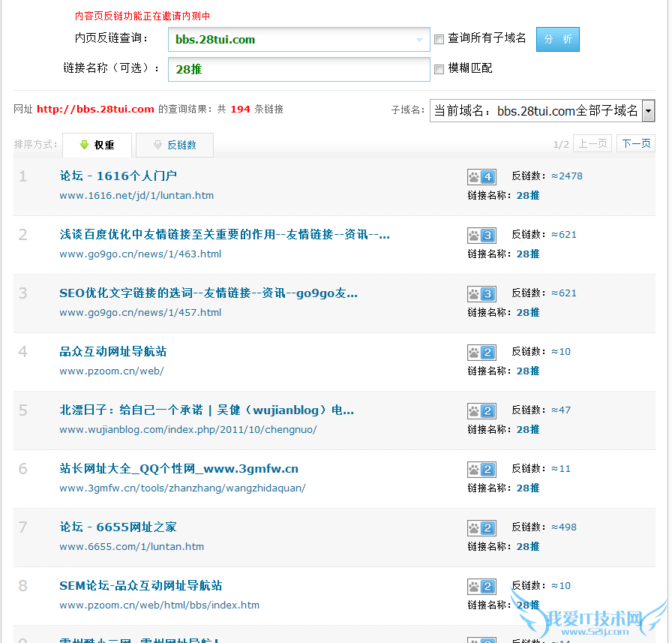Click the Baidu weight 4 badge for 1616个人门户
Viewport: 672px width, 643px height.
click(x=481, y=176)
